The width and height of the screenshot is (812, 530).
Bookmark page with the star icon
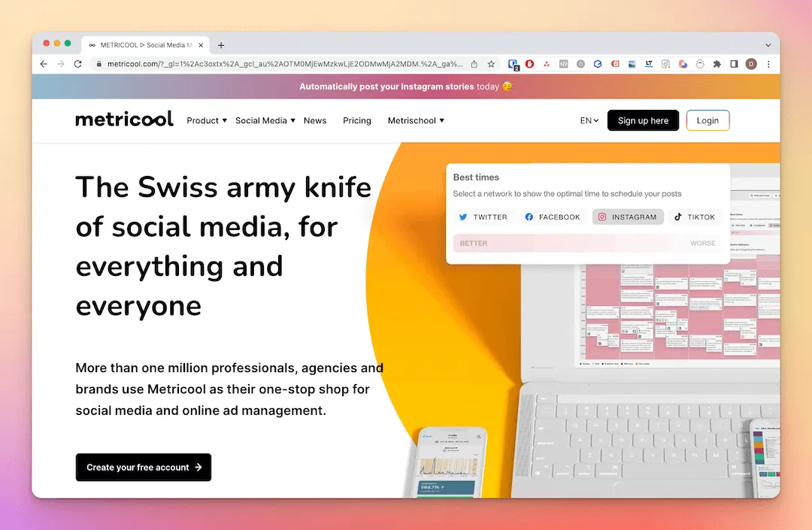point(491,64)
